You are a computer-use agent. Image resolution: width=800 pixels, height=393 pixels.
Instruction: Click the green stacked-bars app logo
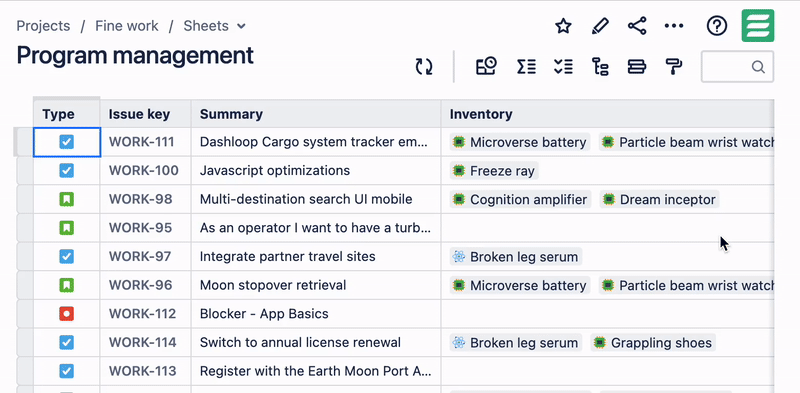pyautogui.click(x=758, y=26)
